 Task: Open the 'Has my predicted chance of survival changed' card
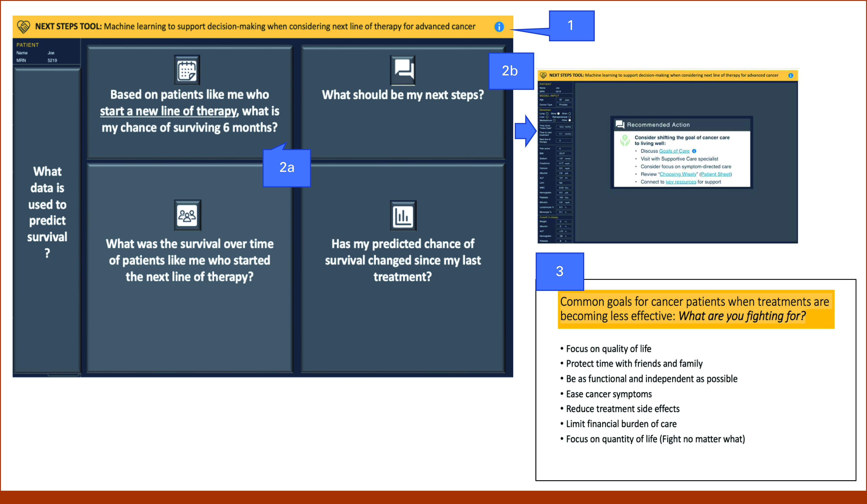[x=403, y=268]
